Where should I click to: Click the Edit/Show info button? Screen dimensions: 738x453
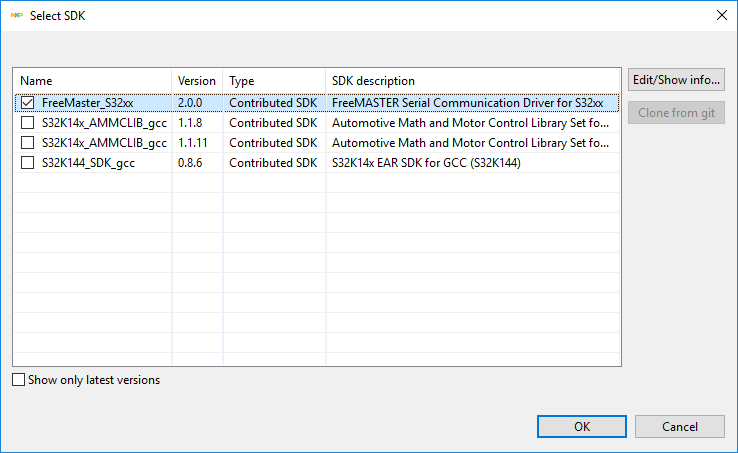tap(676, 80)
